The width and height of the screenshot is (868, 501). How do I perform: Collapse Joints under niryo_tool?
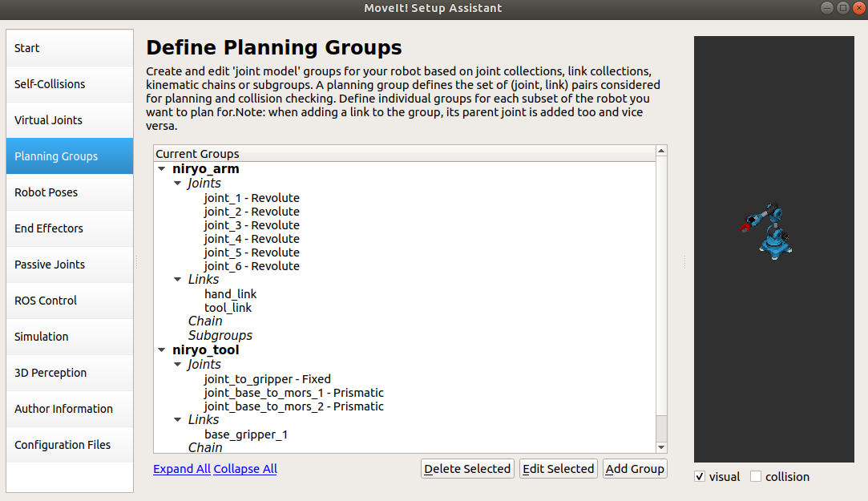coord(178,364)
